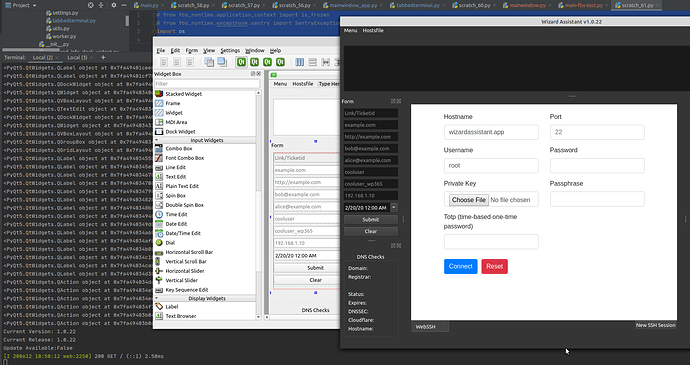Open the date-time dropdown arrow in Wizard Assistant

(x=394, y=207)
